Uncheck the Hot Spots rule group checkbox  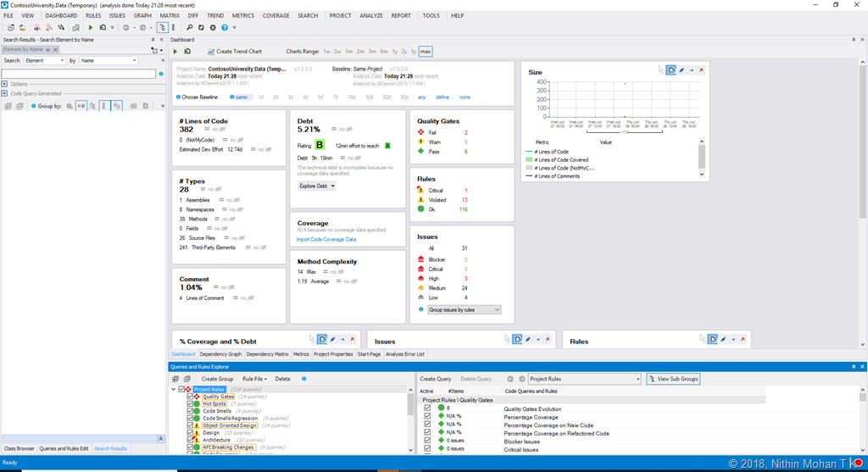tap(191, 404)
